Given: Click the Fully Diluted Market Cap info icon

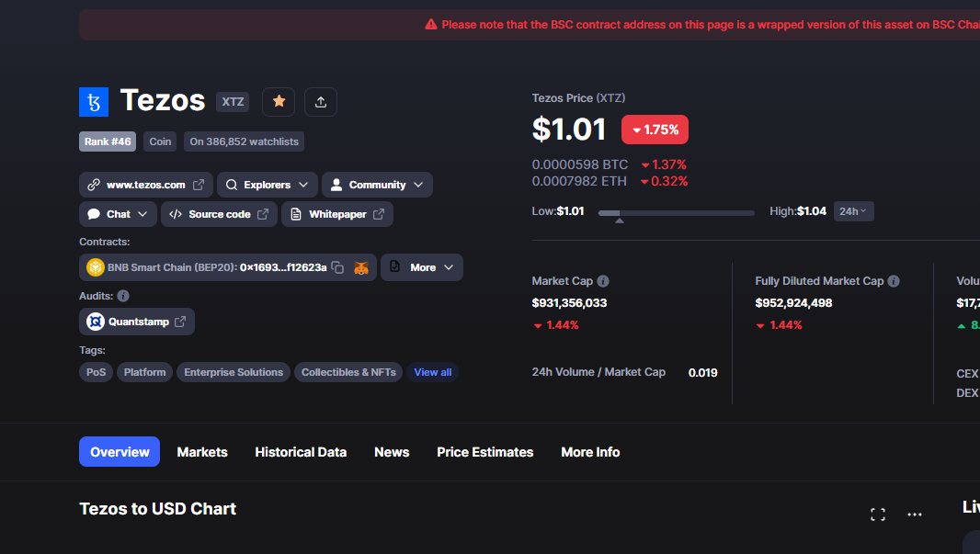Looking at the screenshot, I should (x=894, y=281).
